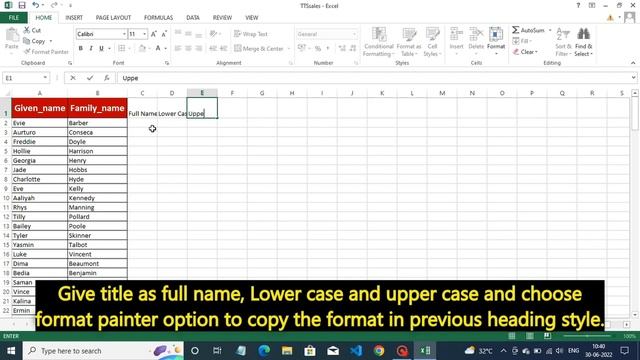Toggle Bold formatting
The width and height of the screenshot is (640, 360).
click(x=80, y=49)
